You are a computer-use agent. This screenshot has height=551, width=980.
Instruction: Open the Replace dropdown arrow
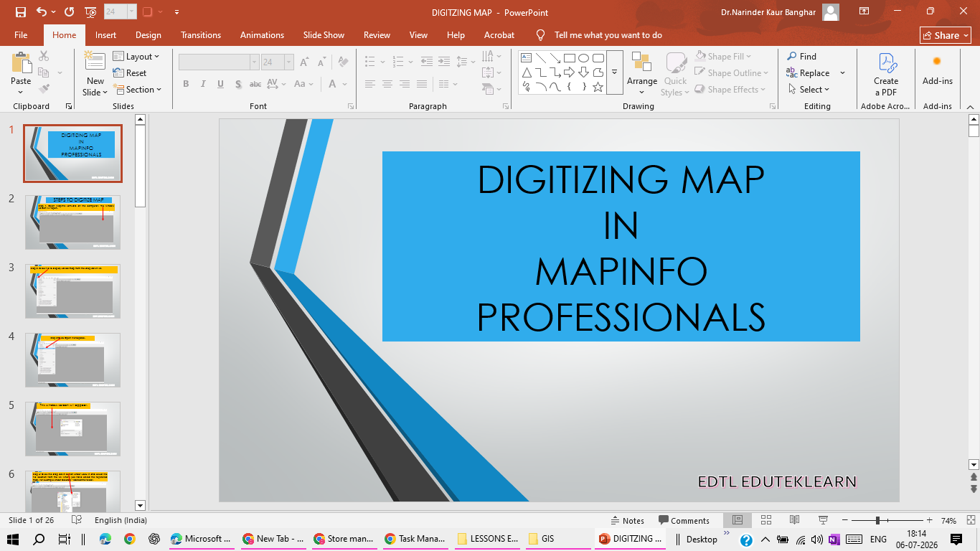pos(842,73)
